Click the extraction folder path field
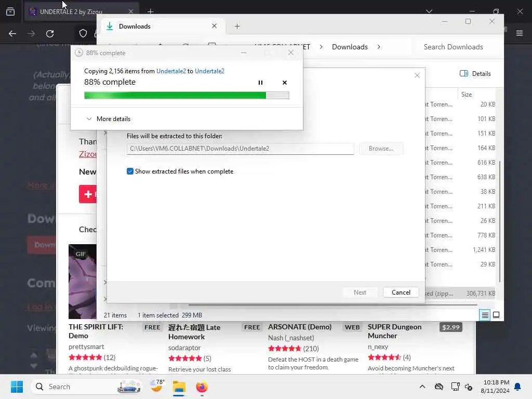This screenshot has height=399, width=532. tap(240, 149)
